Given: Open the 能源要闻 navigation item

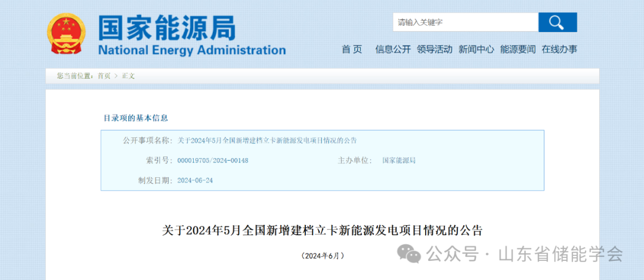Looking at the screenshot, I should point(518,50).
